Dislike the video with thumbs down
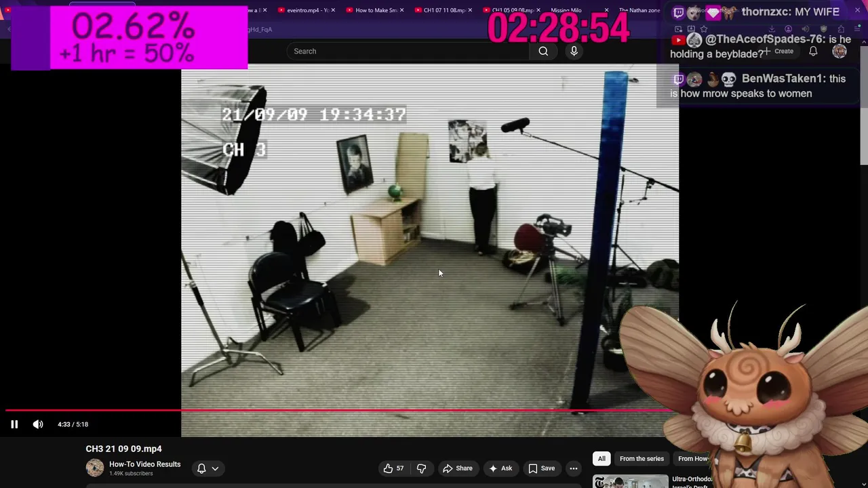 [x=421, y=468]
